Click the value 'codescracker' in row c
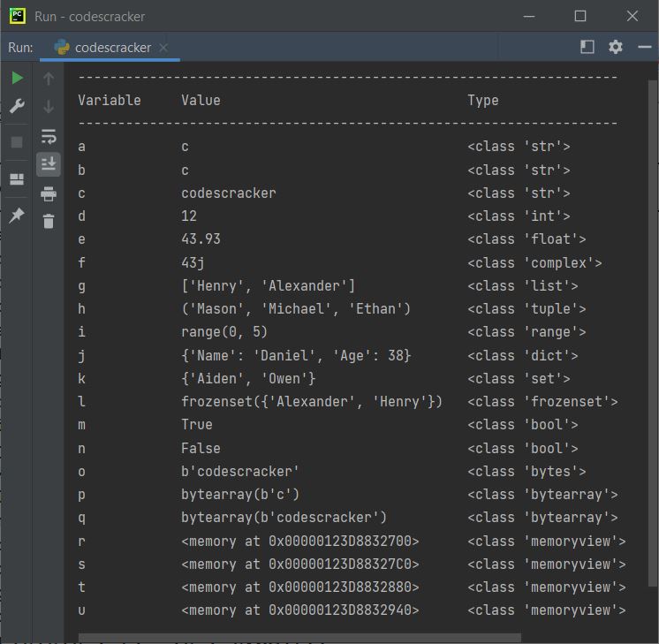 click(x=229, y=193)
